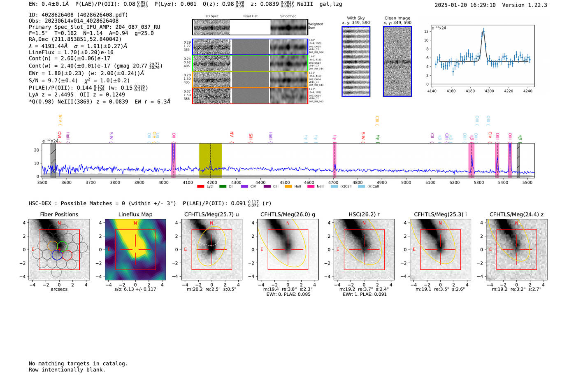Viewport: 576px width, 392px height.
Task: Select the HSC(26.2) r cutout
Action: click(x=364, y=249)
